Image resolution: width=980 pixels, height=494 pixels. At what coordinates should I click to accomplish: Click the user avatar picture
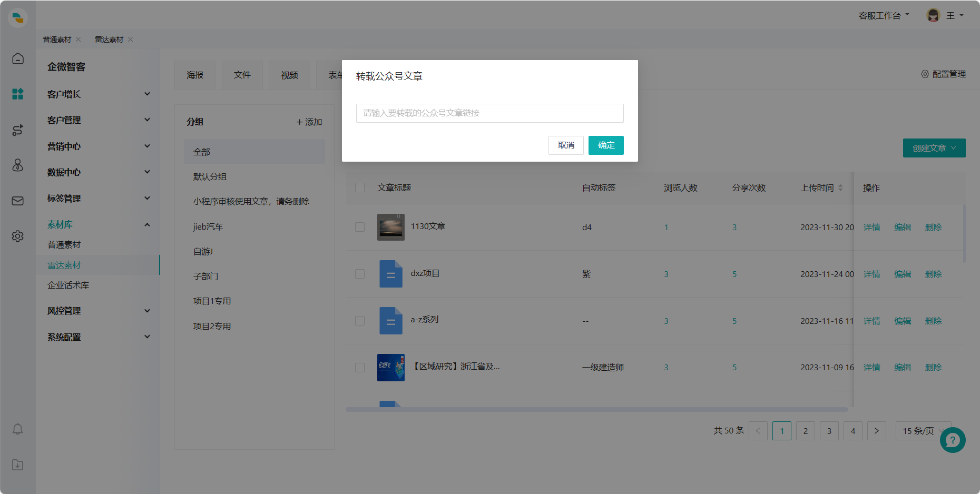tap(933, 15)
